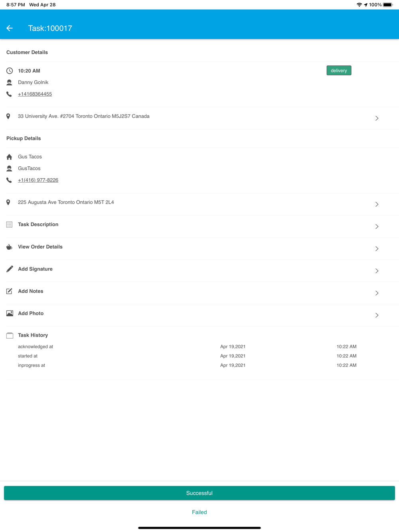Tap the green delivery badge
399x532 pixels.
tap(339, 71)
